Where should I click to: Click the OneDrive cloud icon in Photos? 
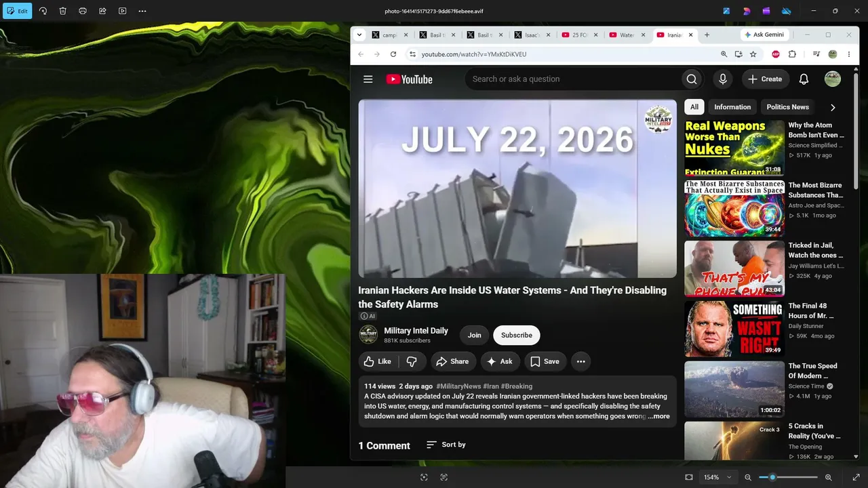tap(787, 11)
